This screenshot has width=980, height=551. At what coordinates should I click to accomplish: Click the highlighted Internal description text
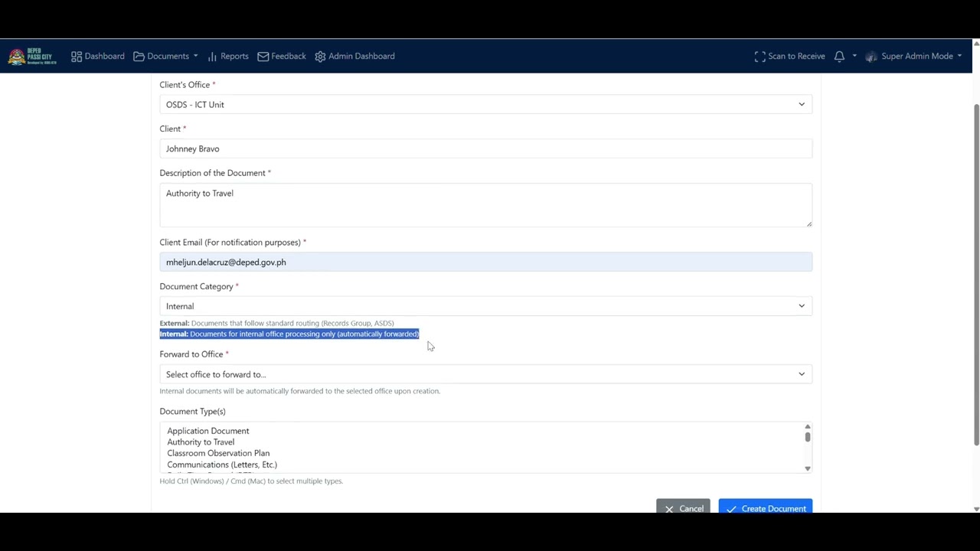pyautogui.click(x=289, y=334)
